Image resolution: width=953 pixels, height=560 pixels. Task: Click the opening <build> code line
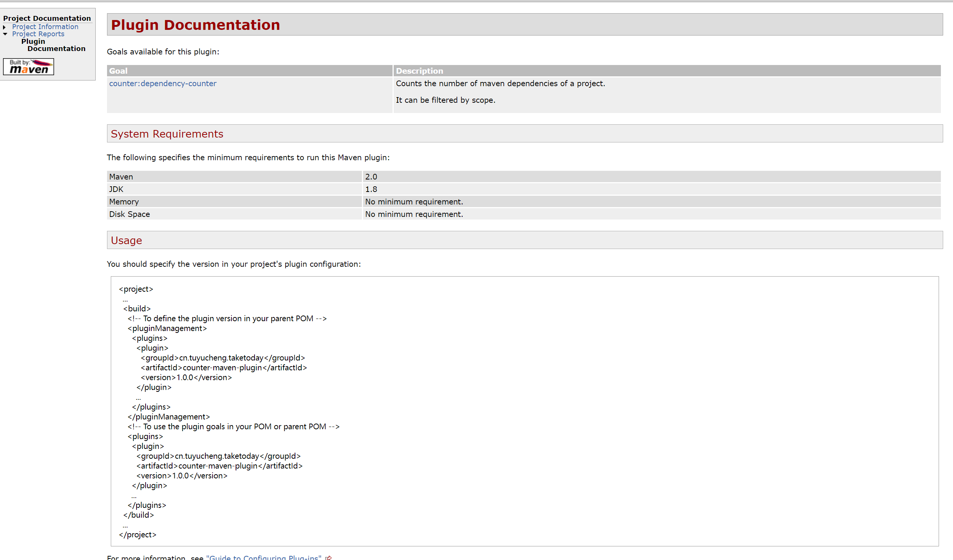click(137, 309)
